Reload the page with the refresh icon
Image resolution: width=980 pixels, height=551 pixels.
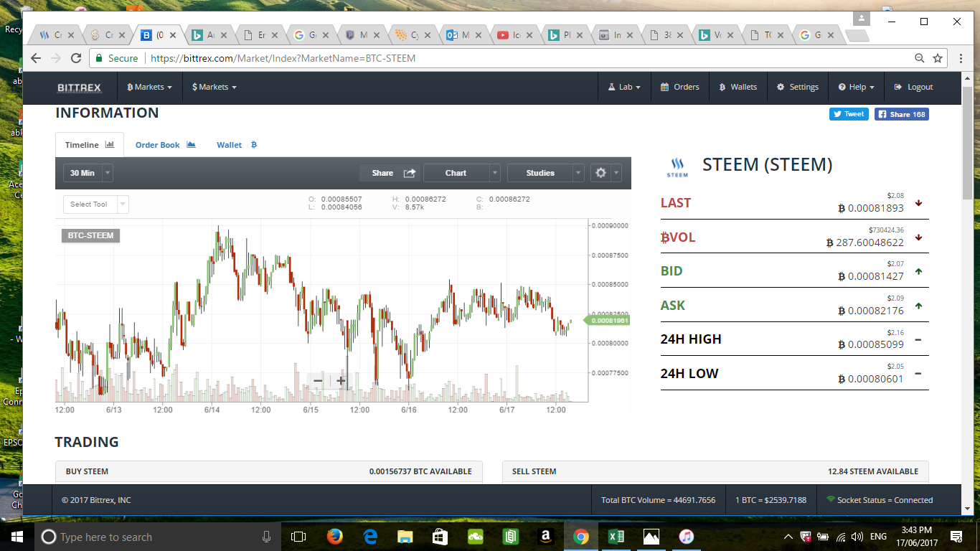[x=76, y=58]
